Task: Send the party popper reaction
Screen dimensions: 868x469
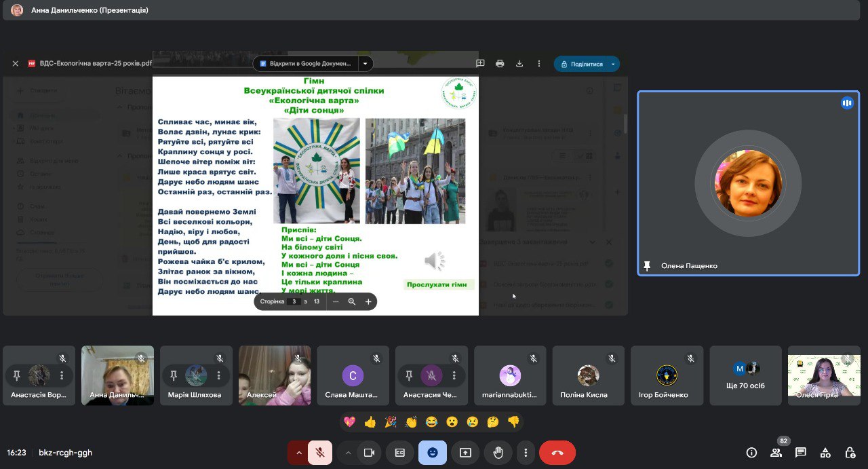Action: (x=391, y=421)
